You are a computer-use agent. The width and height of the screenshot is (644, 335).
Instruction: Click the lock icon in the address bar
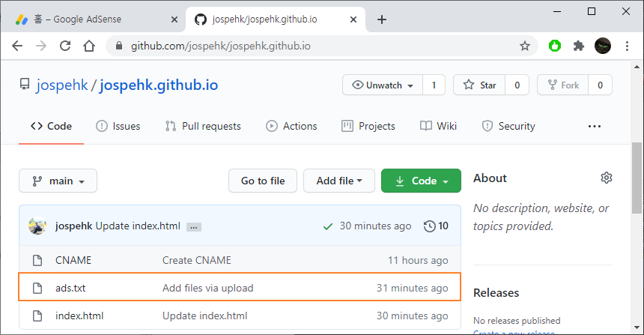point(119,46)
